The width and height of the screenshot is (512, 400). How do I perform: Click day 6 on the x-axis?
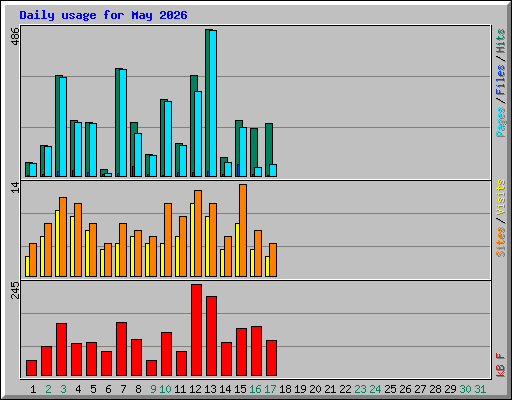pos(108,389)
